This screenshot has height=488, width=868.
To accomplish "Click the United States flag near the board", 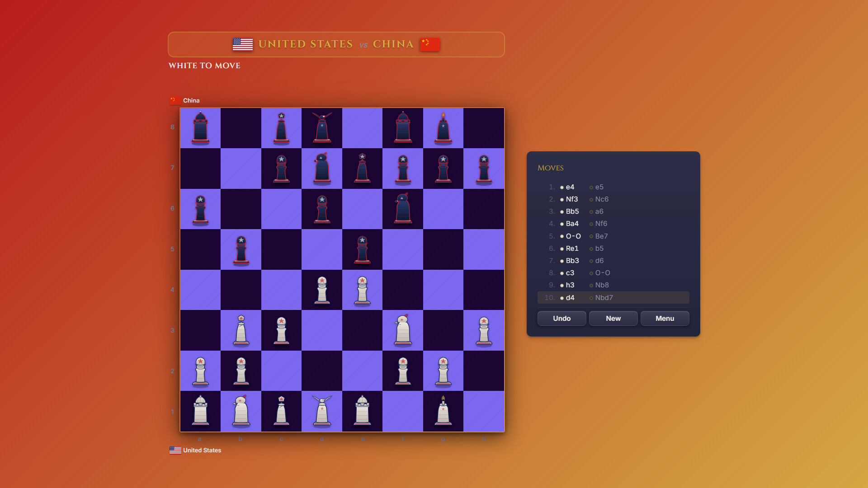I will click(x=175, y=450).
